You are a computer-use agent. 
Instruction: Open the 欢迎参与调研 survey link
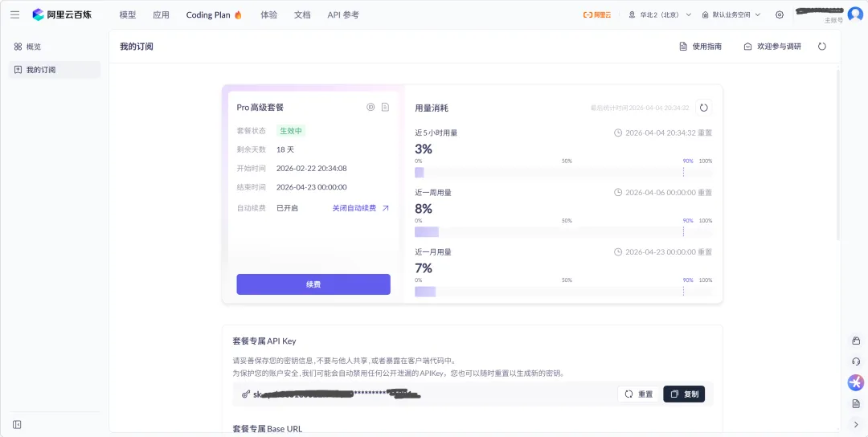pos(772,47)
